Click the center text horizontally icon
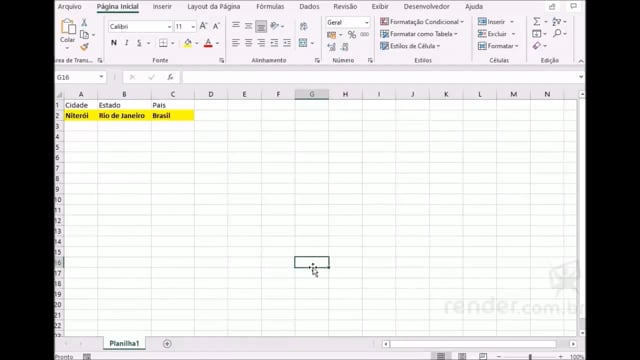640x360 pixels. coord(249,43)
